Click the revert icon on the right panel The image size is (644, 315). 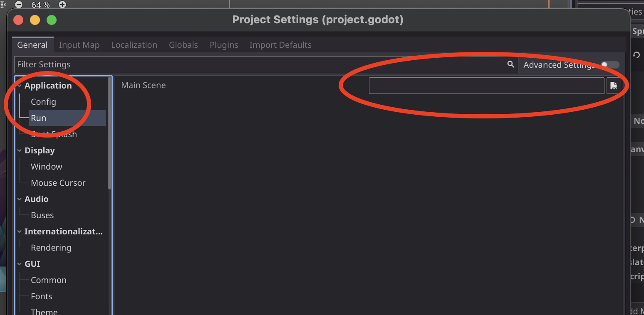[636, 54]
